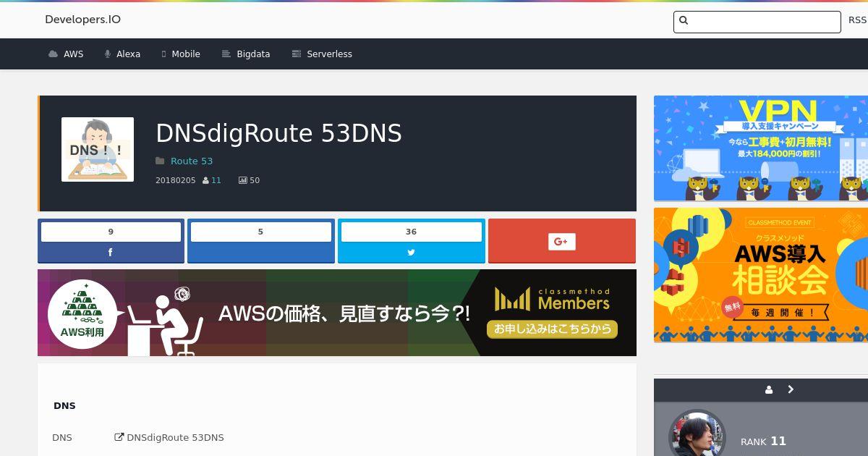The height and width of the screenshot is (456, 868).
Task: Share article on Google Plus button
Action: 562,241
